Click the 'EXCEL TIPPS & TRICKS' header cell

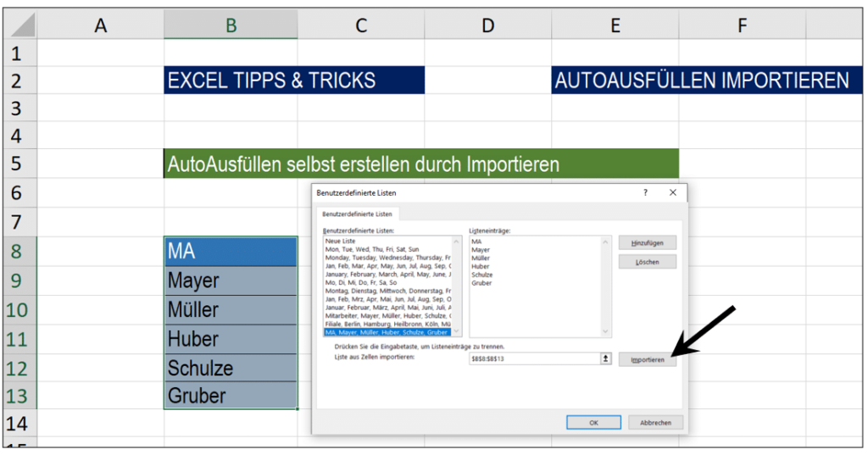[294, 80]
